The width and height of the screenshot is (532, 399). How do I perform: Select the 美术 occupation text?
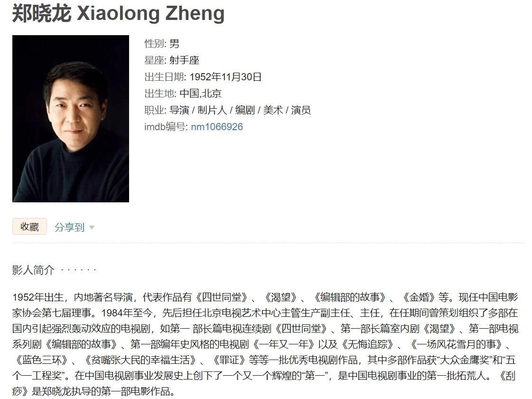coord(273,110)
